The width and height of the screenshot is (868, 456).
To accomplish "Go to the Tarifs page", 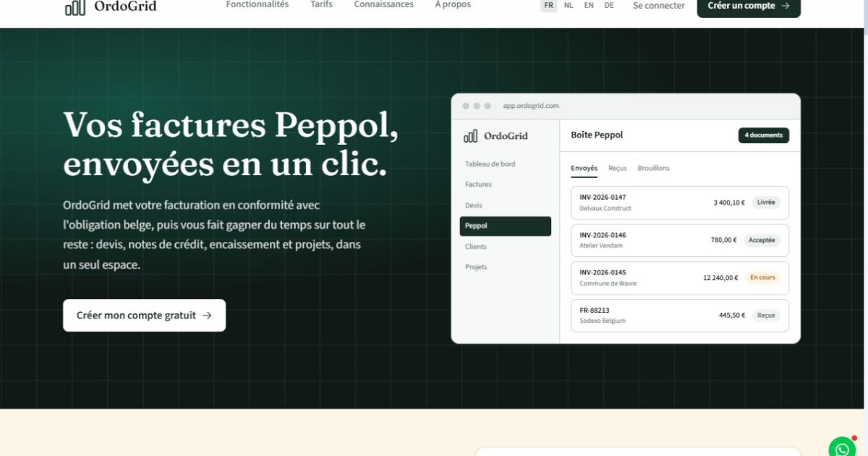I will [321, 4].
